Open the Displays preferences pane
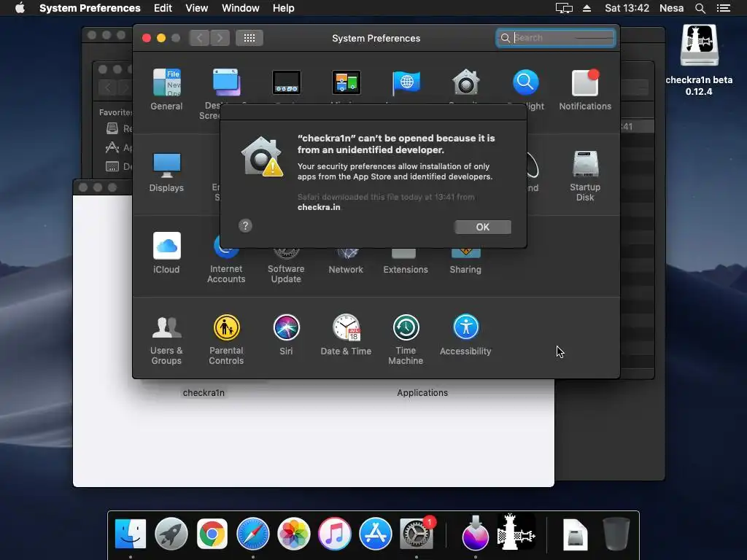This screenshot has height=560, width=747. click(x=166, y=171)
